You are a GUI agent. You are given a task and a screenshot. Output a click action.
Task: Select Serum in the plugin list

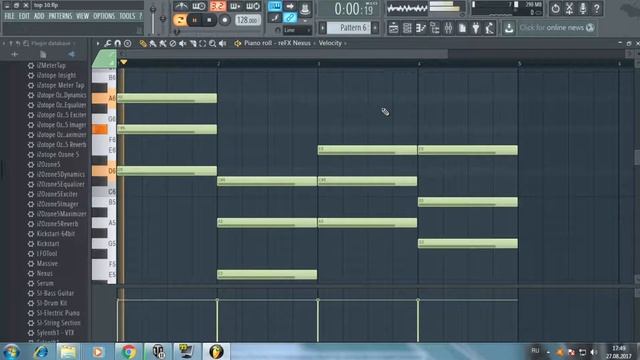click(45, 283)
